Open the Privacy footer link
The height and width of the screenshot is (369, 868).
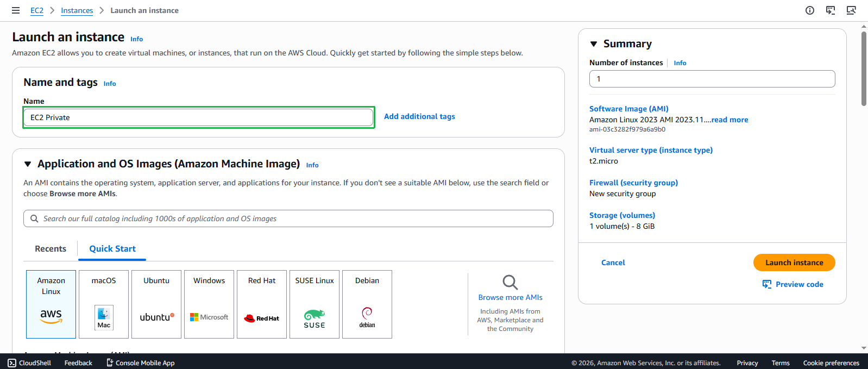(747, 363)
